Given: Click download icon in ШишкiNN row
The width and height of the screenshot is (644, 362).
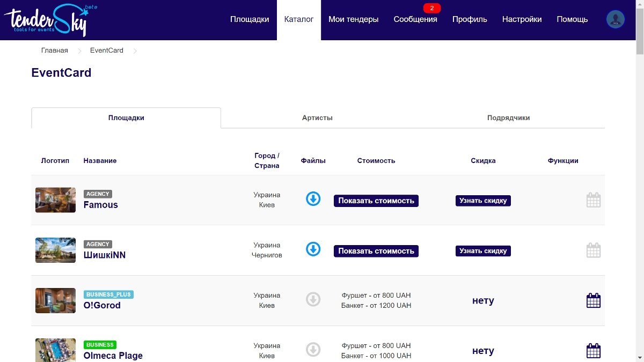Looking at the screenshot, I should pyautogui.click(x=313, y=249).
